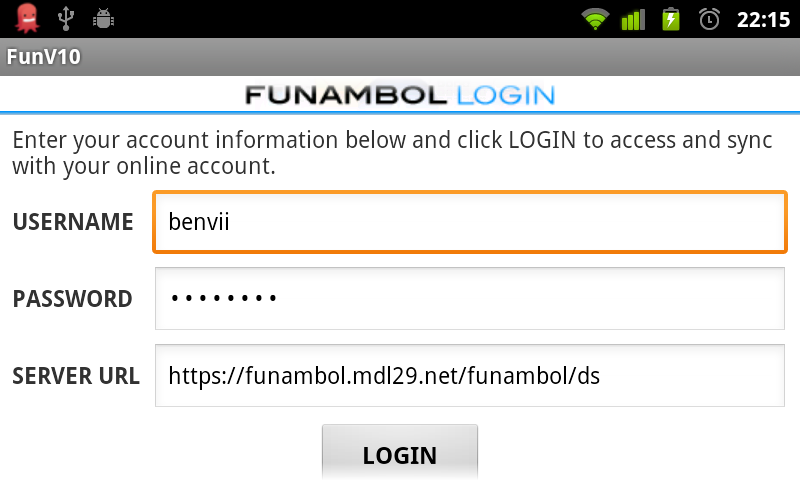
Task: Tap the PASSWORD label
Action: pyautogui.click(x=72, y=299)
